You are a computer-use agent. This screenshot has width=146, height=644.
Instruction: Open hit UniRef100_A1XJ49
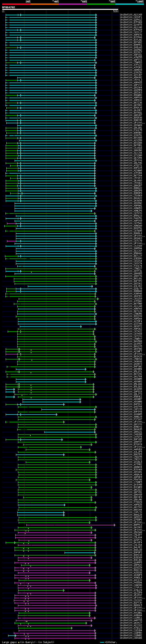pos(131,15)
